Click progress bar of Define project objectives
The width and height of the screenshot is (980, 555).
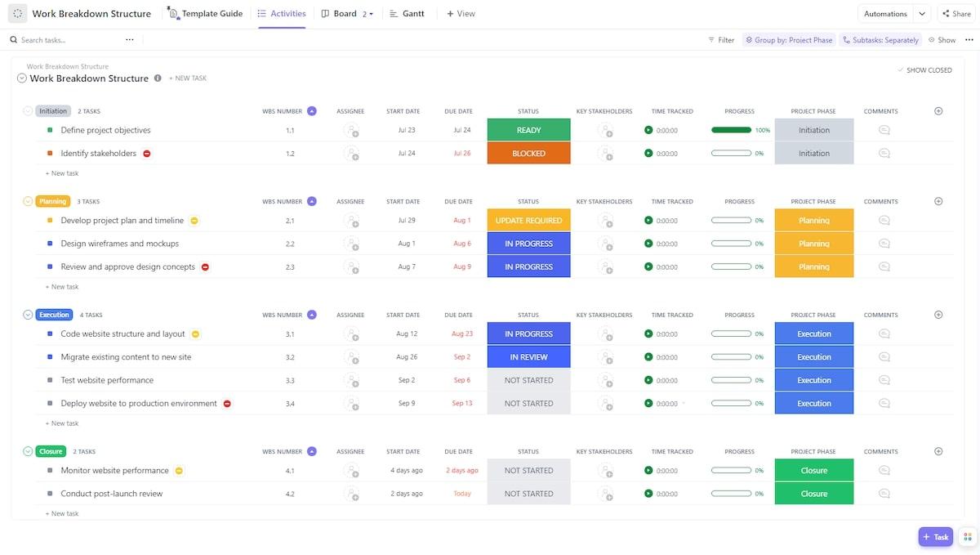click(x=731, y=130)
